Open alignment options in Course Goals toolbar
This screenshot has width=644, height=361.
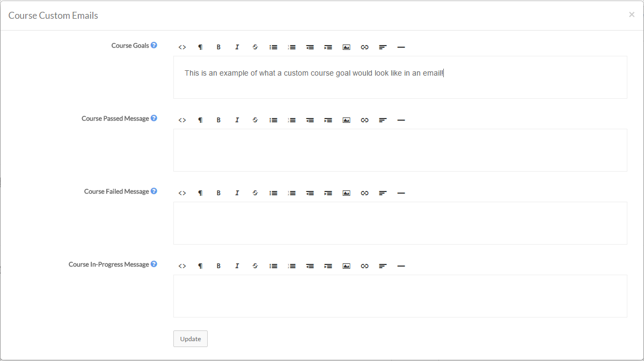(x=383, y=47)
